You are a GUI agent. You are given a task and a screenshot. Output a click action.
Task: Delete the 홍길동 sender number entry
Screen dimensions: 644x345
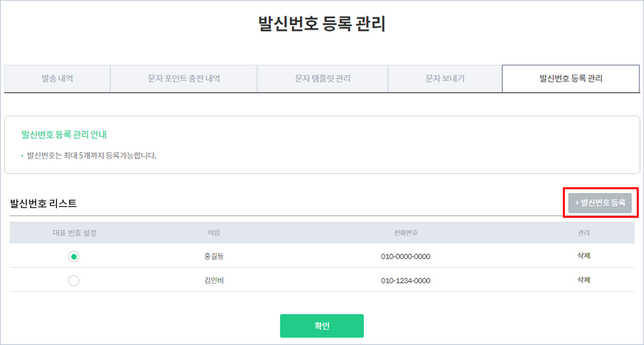coord(584,256)
